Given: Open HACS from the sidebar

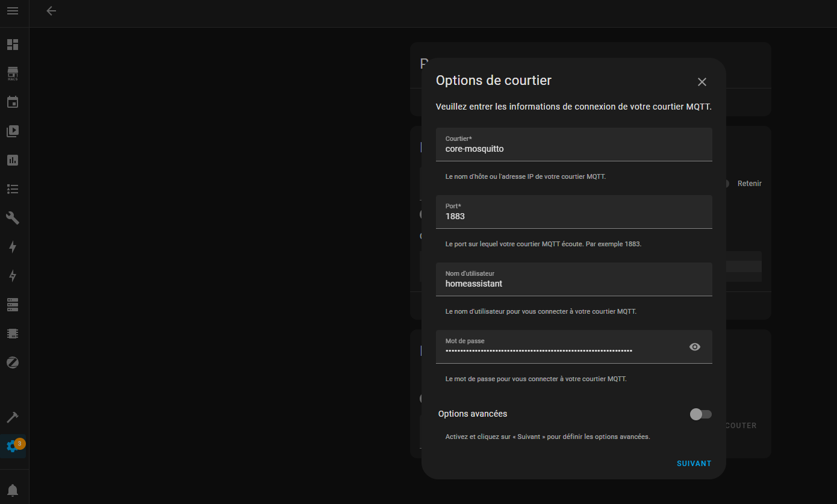Looking at the screenshot, I should (13, 73).
